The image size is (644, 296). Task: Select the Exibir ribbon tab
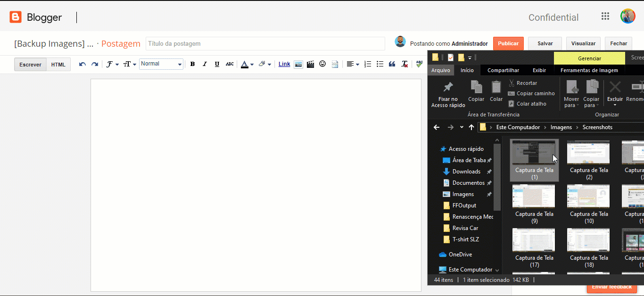click(x=539, y=70)
